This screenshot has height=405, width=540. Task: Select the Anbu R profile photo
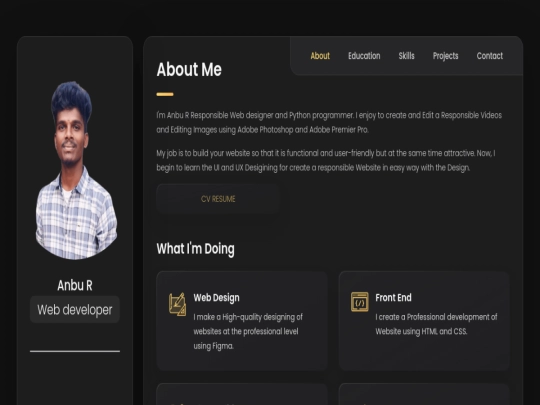(x=76, y=170)
